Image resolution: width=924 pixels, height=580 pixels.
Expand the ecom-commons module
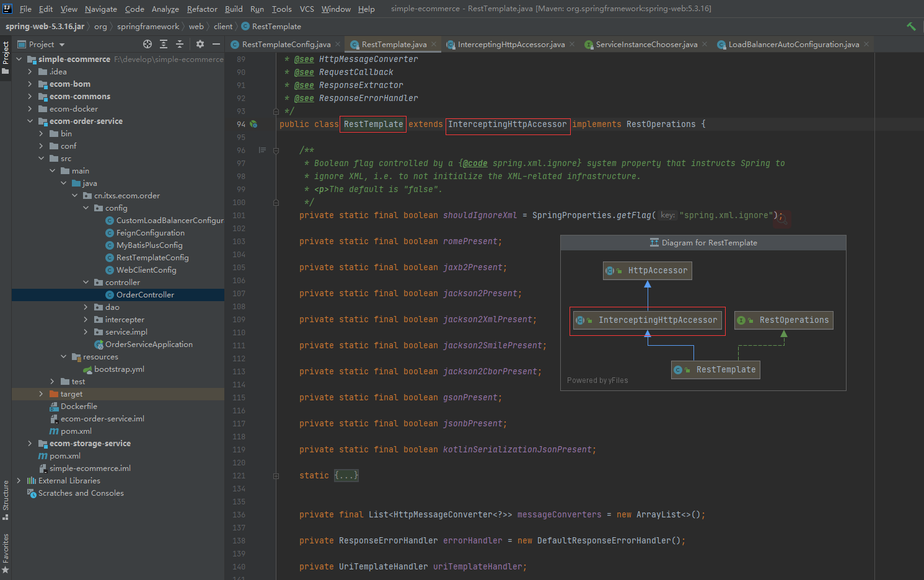tap(30, 96)
